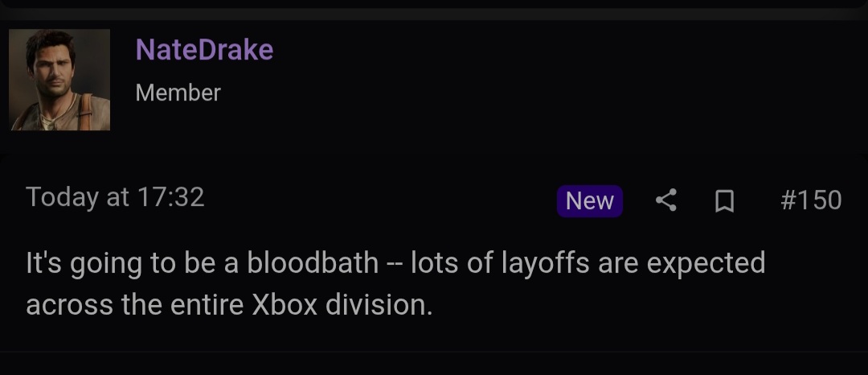Click the word 'Xbox' in the post
868x375 pixels.
(285, 305)
